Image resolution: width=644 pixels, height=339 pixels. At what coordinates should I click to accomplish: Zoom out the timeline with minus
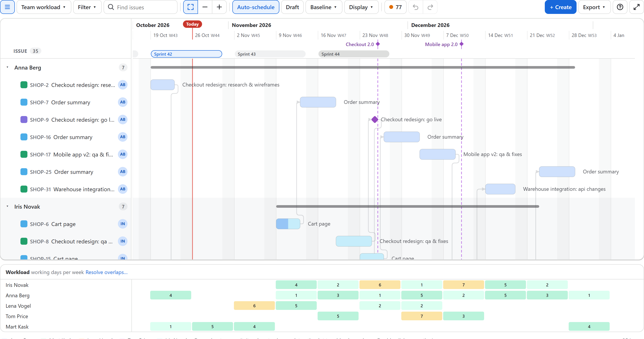click(x=205, y=7)
